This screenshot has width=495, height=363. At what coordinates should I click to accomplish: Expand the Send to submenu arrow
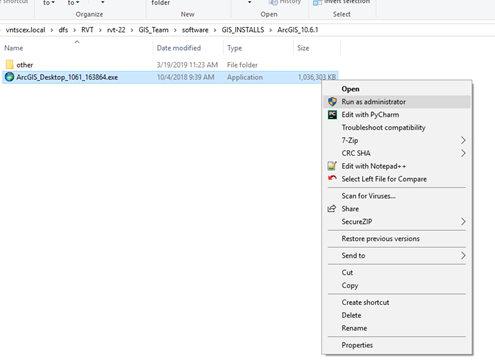point(463,256)
